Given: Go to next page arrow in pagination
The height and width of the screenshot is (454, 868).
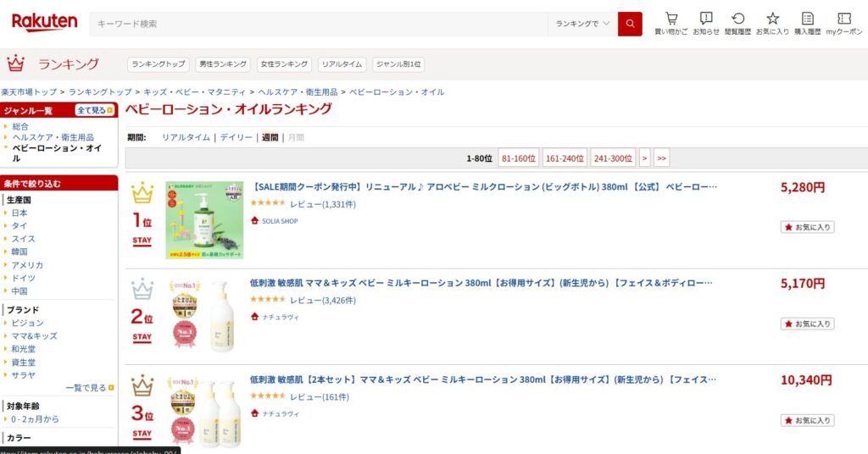Looking at the screenshot, I should (x=644, y=158).
